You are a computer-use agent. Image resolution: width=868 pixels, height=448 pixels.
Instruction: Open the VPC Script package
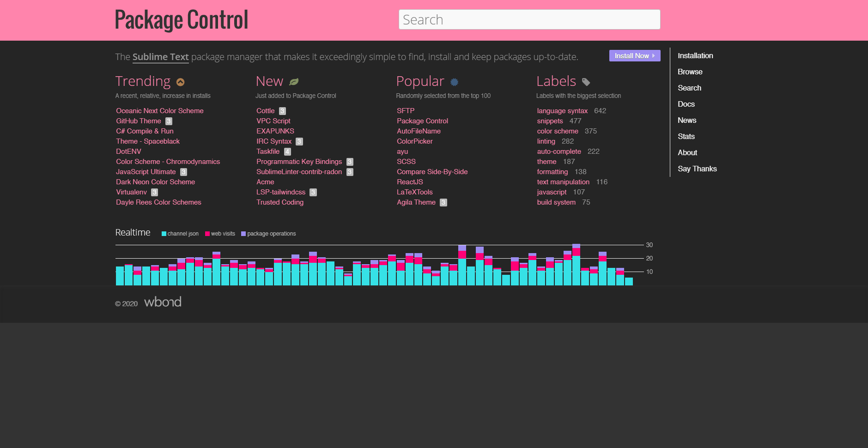tap(273, 121)
